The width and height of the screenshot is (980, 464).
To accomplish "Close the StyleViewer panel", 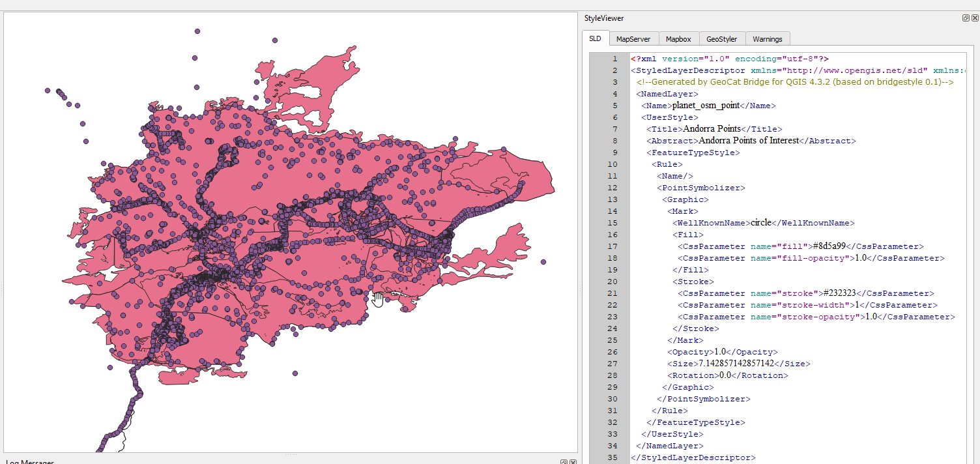I will (975, 18).
